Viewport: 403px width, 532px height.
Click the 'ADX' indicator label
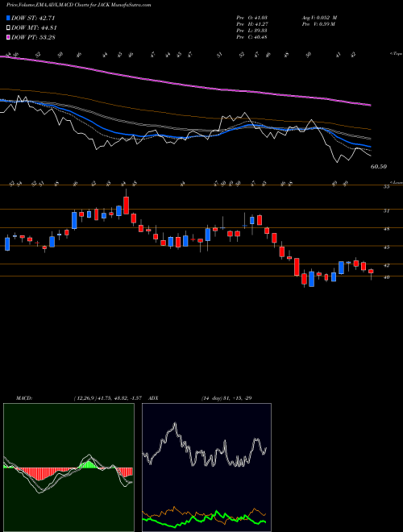coord(154,398)
